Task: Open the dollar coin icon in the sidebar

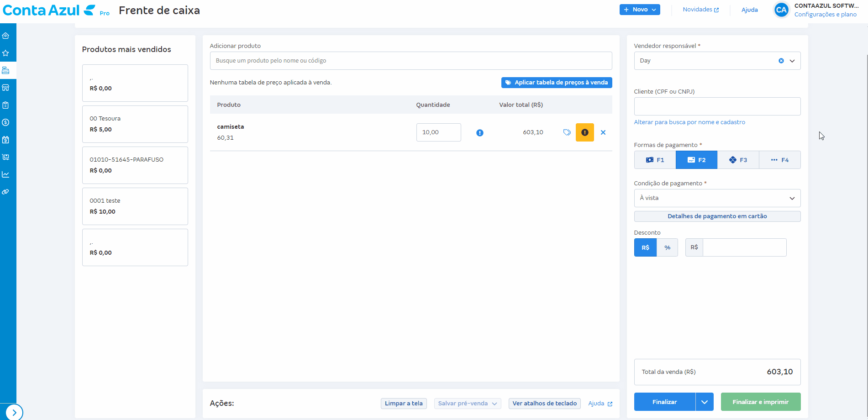Action: coord(6,122)
